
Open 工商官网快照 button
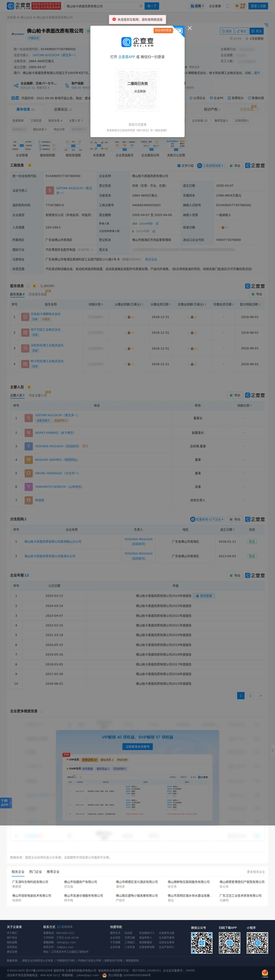pos(211,166)
